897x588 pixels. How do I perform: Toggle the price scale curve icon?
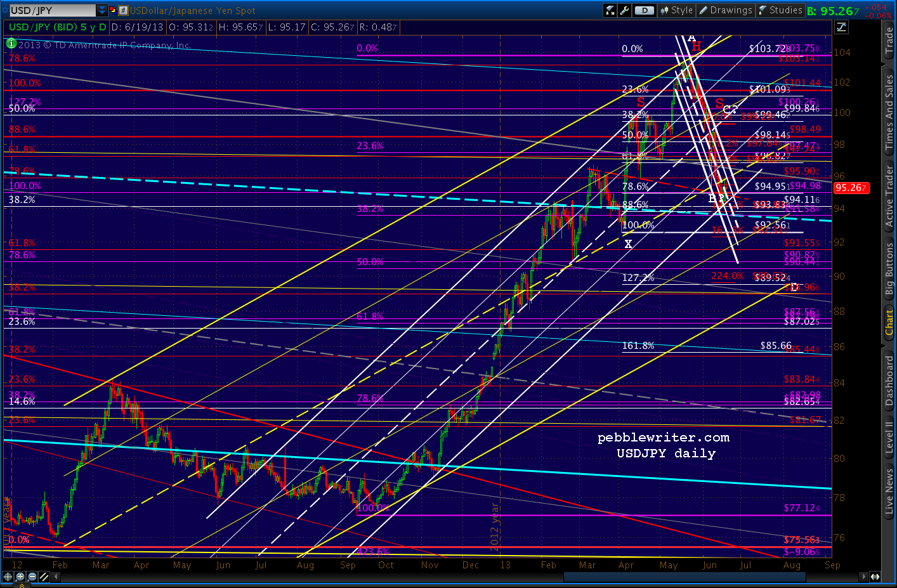click(x=841, y=27)
